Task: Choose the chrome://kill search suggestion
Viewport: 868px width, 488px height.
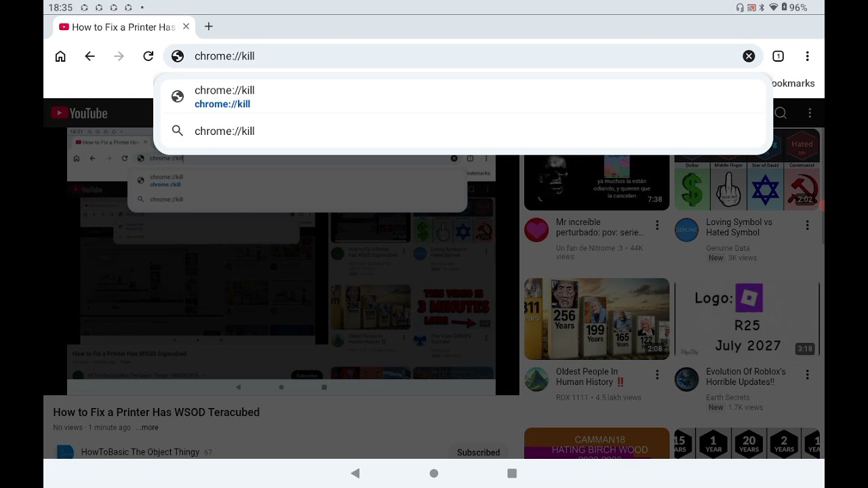Action: (463, 131)
